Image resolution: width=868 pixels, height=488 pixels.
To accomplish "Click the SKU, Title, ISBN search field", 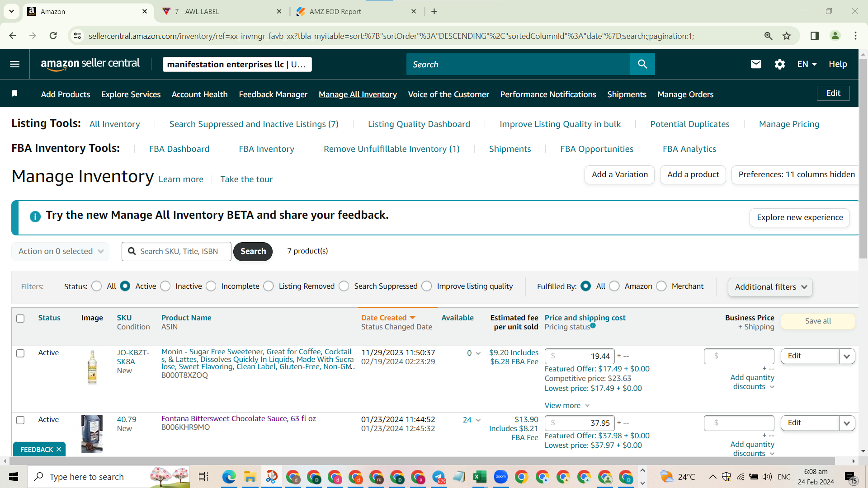I will tap(176, 251).
